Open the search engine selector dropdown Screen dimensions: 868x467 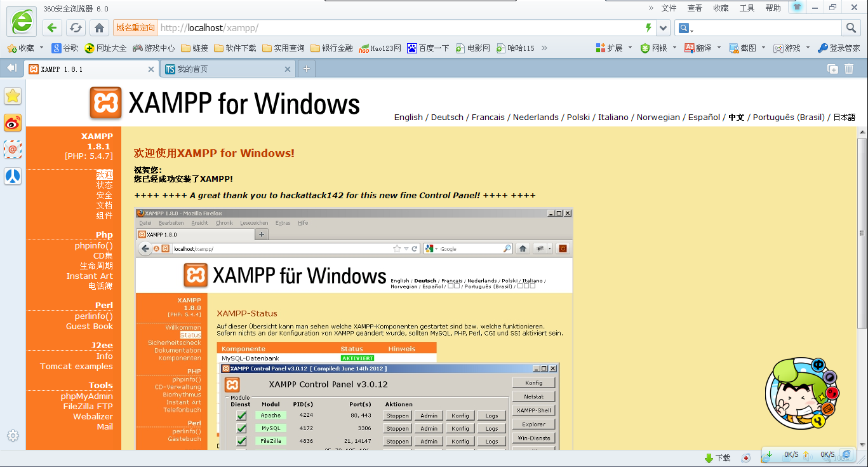pyautogui.click(x=686, y=28)
